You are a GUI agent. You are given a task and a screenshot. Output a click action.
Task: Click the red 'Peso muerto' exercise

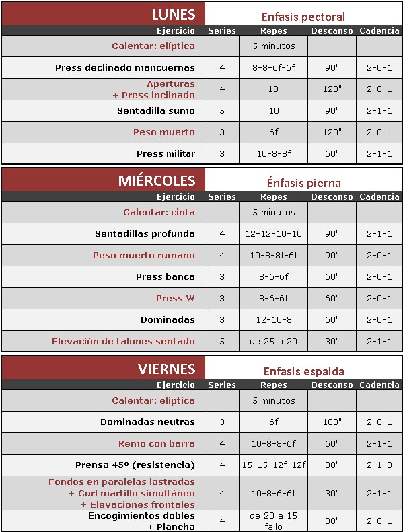click(164, 132)
